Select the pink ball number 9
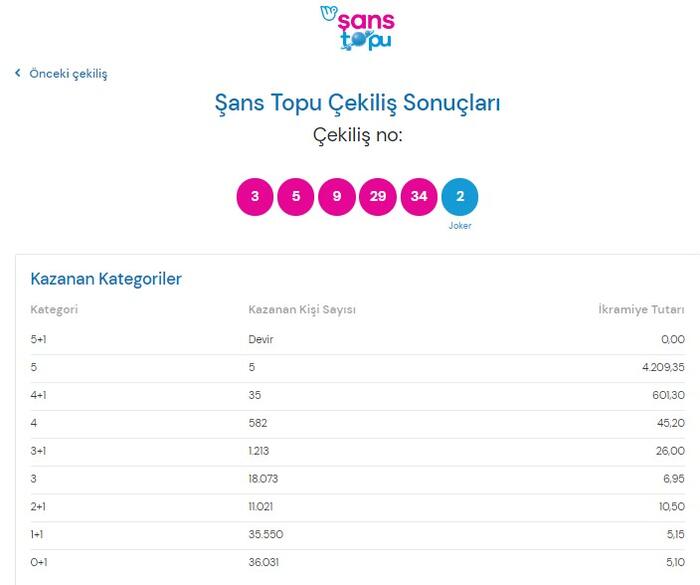The image size is (700, 585). click(337, 196)
